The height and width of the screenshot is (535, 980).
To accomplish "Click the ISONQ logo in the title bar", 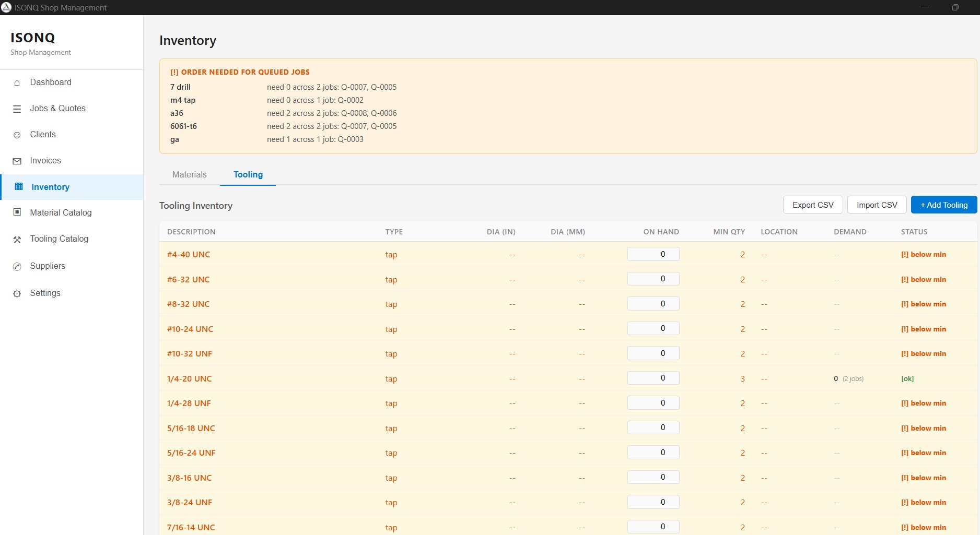I will click(7, 7).
